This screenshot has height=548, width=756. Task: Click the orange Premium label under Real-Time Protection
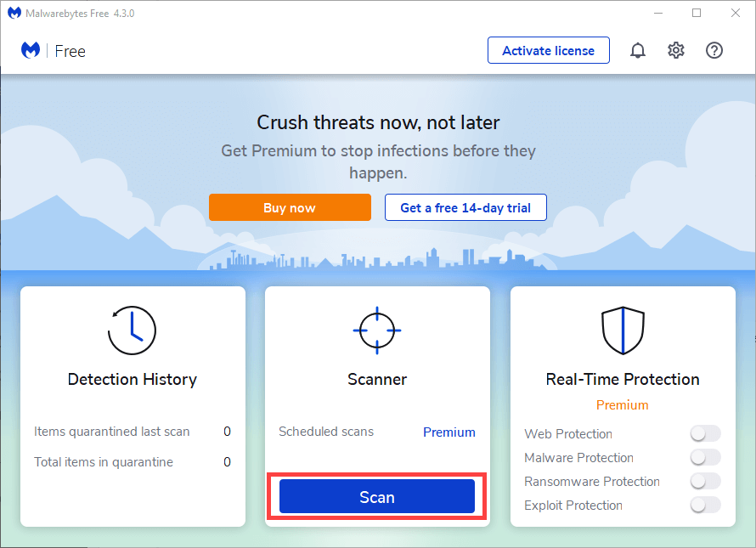point(623,405)
